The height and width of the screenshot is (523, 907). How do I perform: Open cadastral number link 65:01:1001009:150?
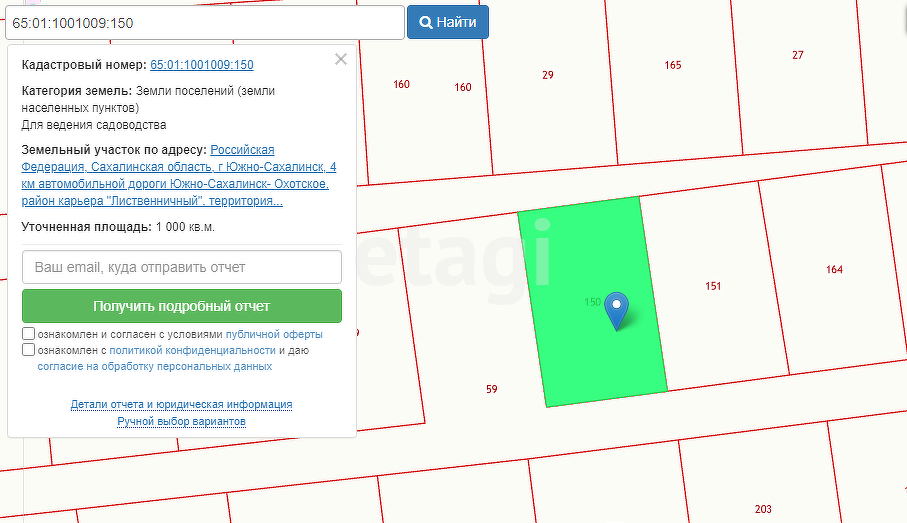(x=201, y=65)
